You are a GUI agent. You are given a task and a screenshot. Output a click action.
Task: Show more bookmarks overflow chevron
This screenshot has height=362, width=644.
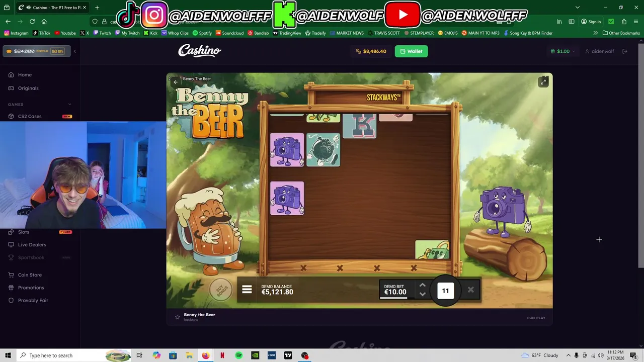(x=596, y=33)
